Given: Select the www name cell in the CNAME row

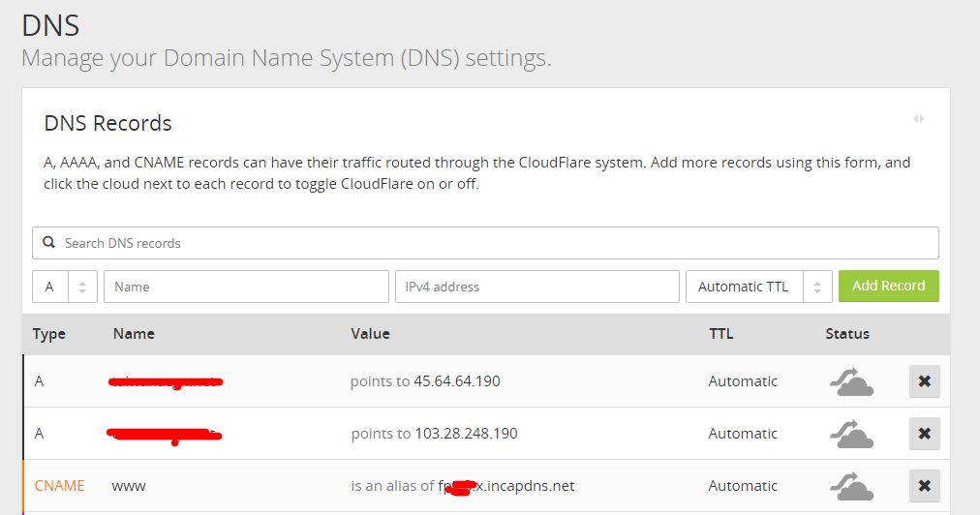Looking at the screenshot, I should 129,486.
